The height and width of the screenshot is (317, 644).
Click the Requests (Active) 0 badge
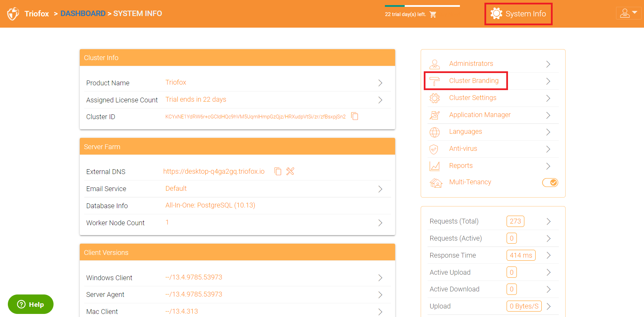coord(511,238)
